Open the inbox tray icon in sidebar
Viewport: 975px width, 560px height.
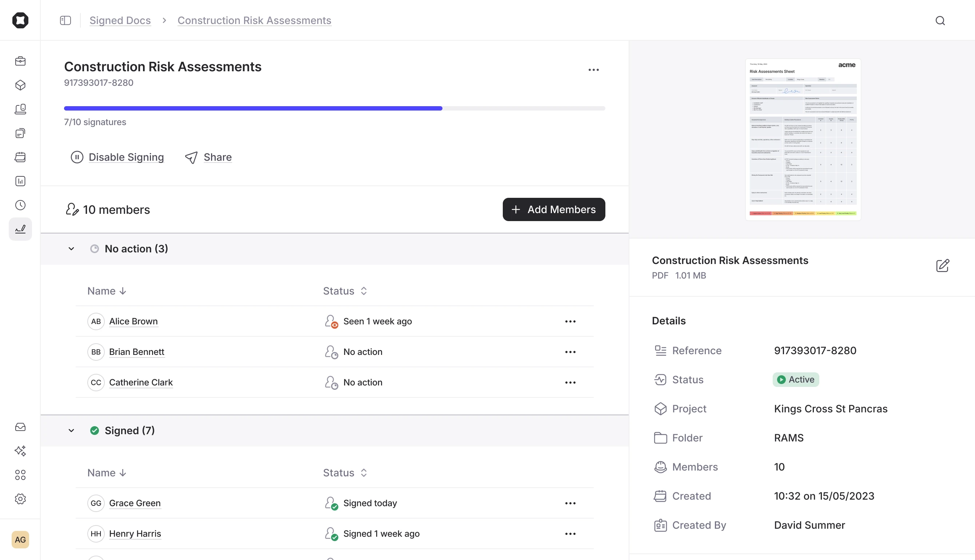20,427
